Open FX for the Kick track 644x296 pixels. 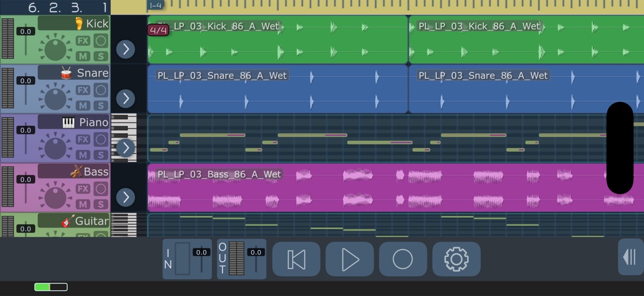83,40
